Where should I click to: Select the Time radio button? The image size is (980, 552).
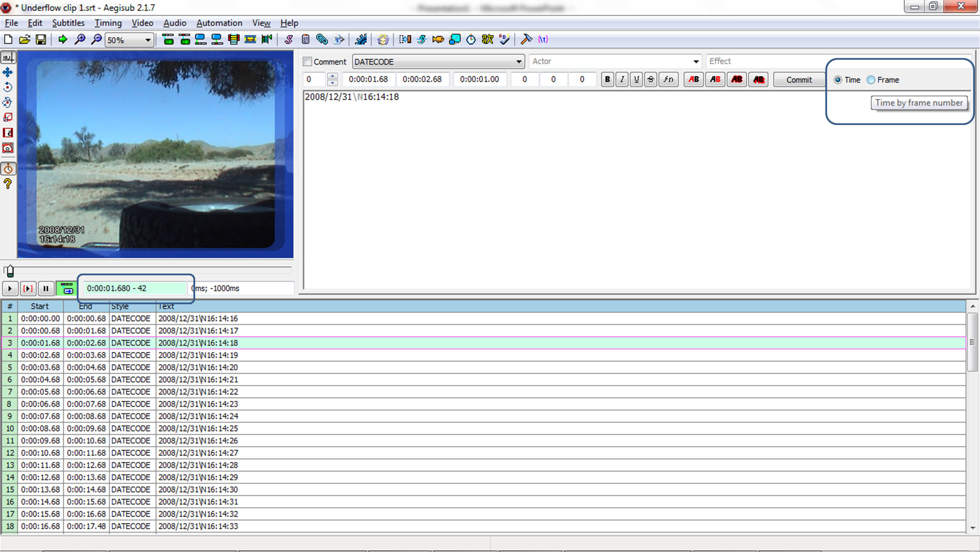[x=838, y=80]
